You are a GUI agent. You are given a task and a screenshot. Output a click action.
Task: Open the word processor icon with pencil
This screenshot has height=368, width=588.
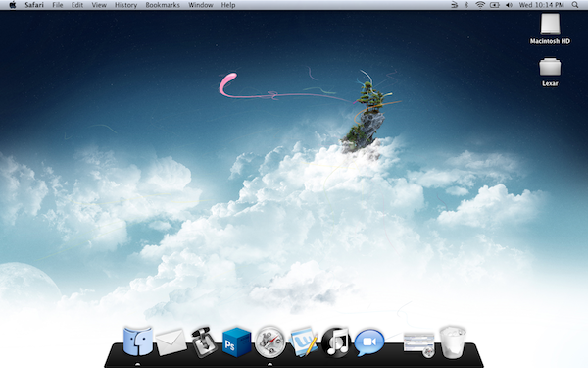(x=304, y=341)
